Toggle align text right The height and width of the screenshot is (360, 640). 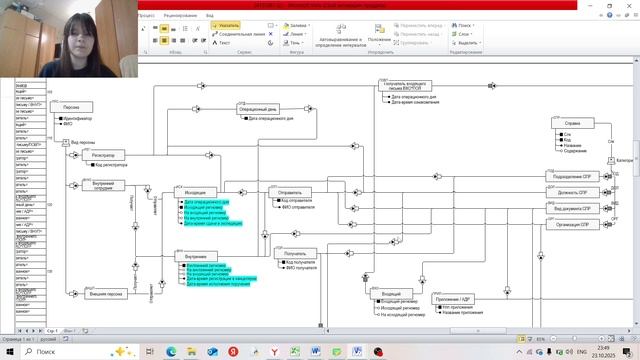click(x=173, y=40)
